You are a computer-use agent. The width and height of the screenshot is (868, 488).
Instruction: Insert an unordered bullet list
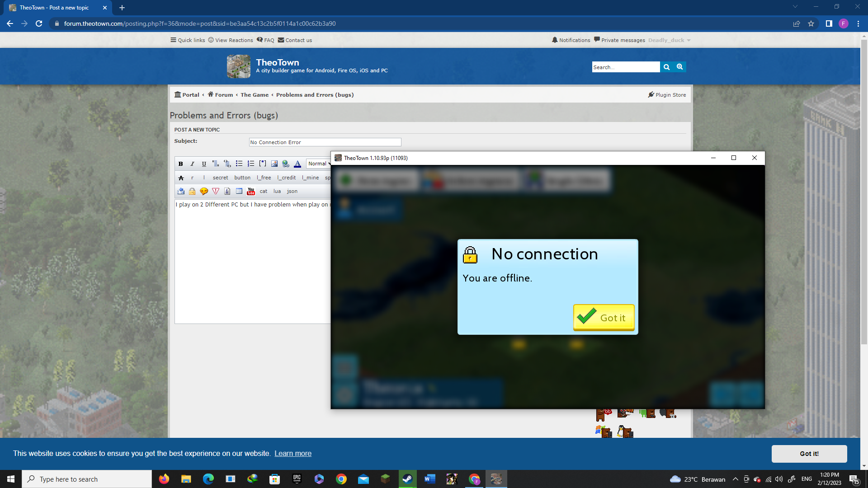coord(239,164)
